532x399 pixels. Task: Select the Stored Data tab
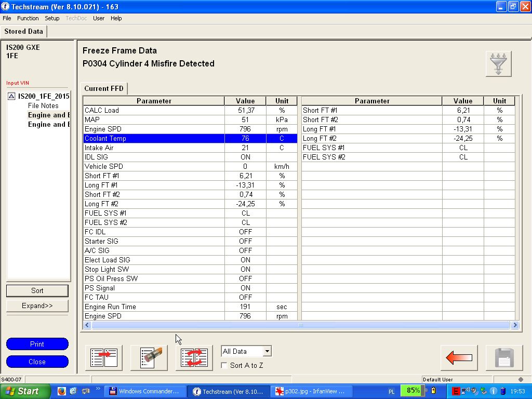(24, 32)
